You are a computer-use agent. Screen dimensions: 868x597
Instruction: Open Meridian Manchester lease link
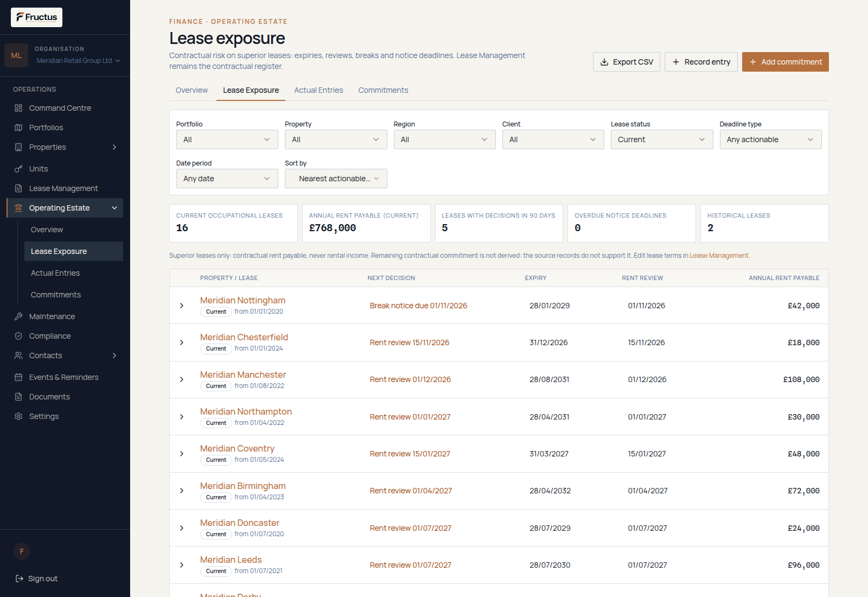(x=243, y=374)
